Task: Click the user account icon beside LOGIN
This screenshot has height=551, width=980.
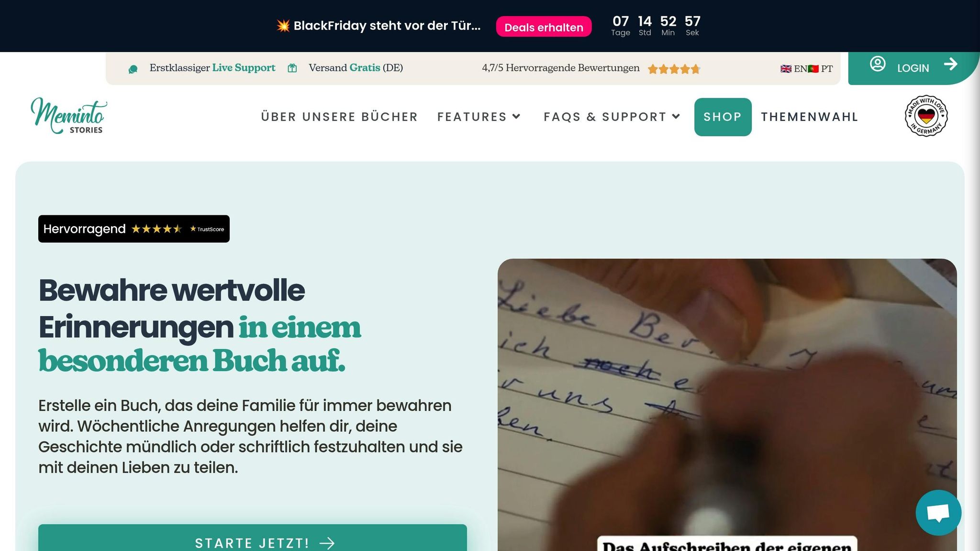Action: (x=878, y=64)
